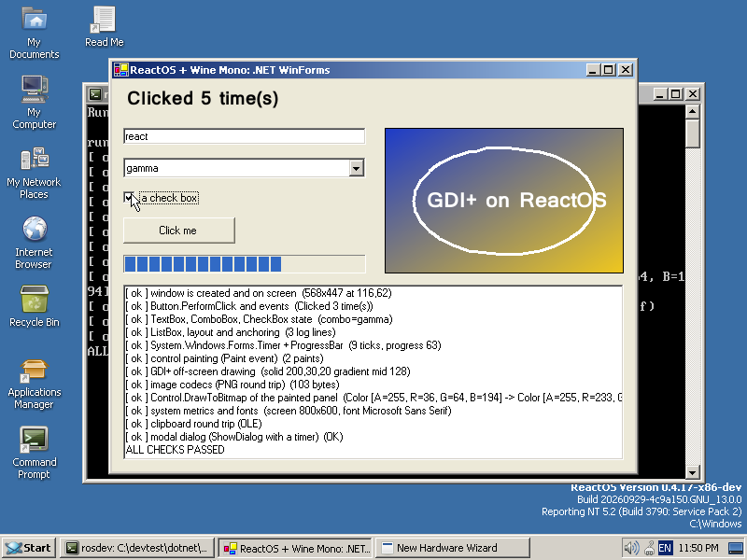Select 'GDI+ off-screen drawing' log line
Viewport: 747px width, 560px height.
pos(373,371)
